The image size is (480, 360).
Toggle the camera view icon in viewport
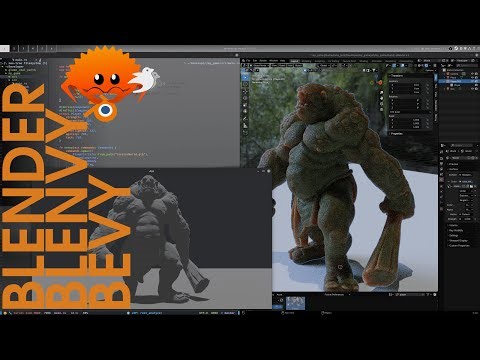tap(381, 104)
